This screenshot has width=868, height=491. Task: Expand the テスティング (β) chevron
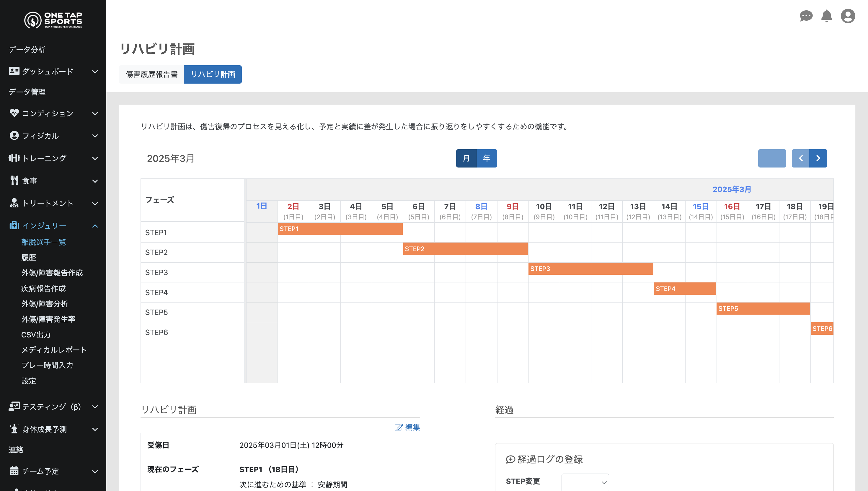click(x=95, y=407)
